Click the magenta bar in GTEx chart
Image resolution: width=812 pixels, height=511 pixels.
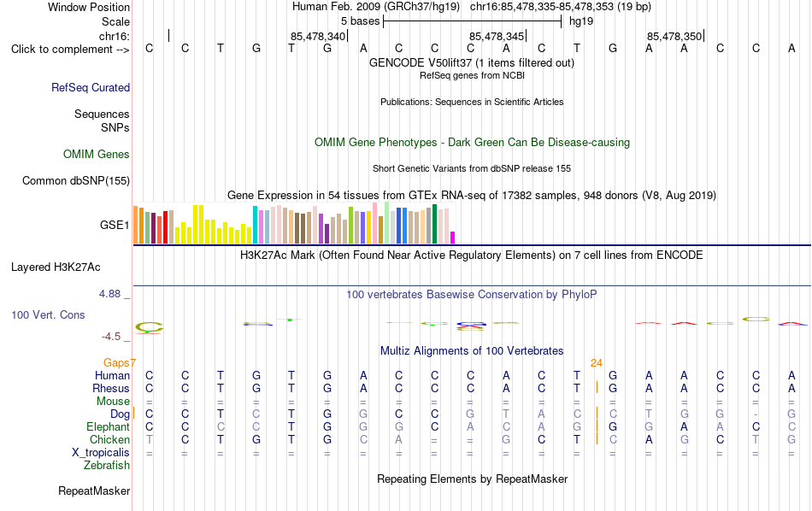(x=453, y=238)
